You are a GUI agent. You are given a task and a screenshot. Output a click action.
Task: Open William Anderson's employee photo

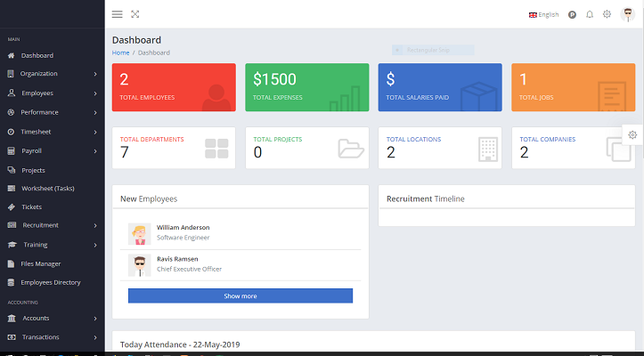coord(140,233)
